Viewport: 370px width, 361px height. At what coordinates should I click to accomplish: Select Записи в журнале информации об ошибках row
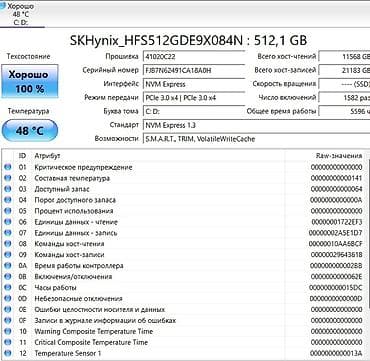pyautogui.click(x=183, y=320)
